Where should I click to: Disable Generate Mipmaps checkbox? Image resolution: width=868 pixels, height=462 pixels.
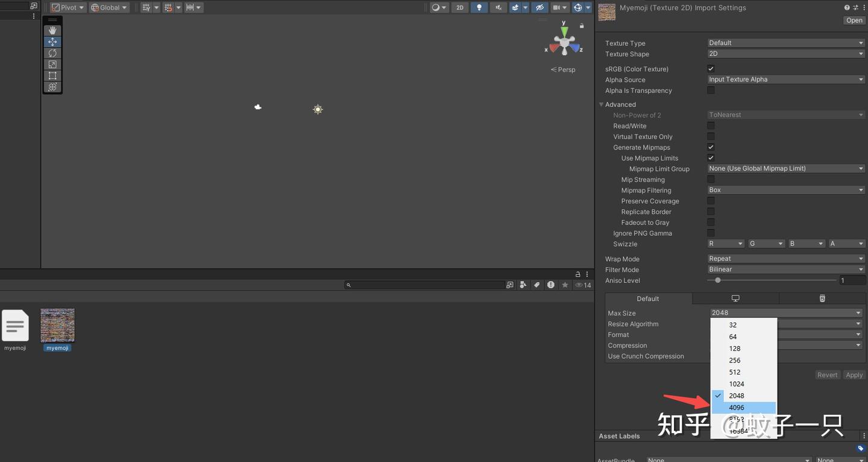click(x=711, y=147)
